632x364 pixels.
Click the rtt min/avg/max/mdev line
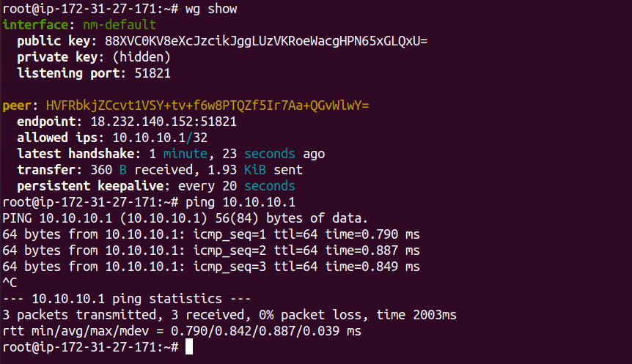click(x=182, y=331)
